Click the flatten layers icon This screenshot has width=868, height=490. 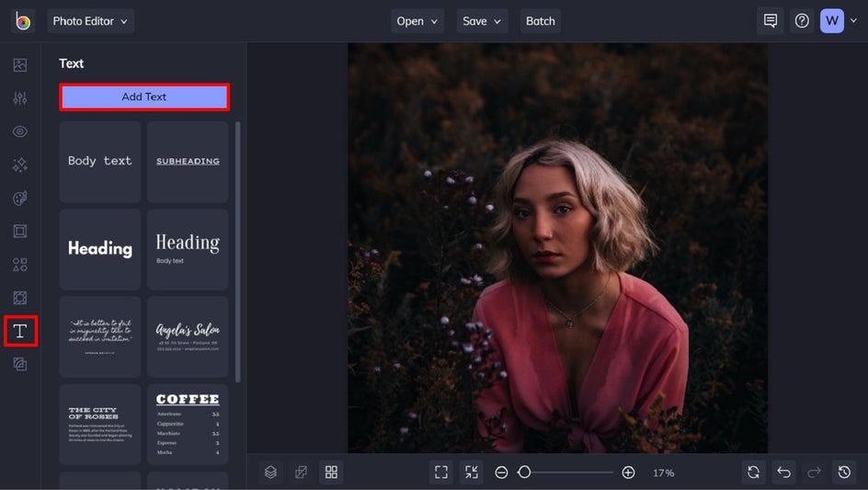coord(302,473)
